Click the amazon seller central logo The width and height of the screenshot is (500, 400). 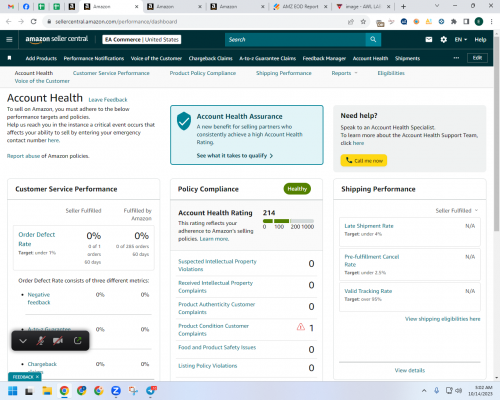click(57, 39)
